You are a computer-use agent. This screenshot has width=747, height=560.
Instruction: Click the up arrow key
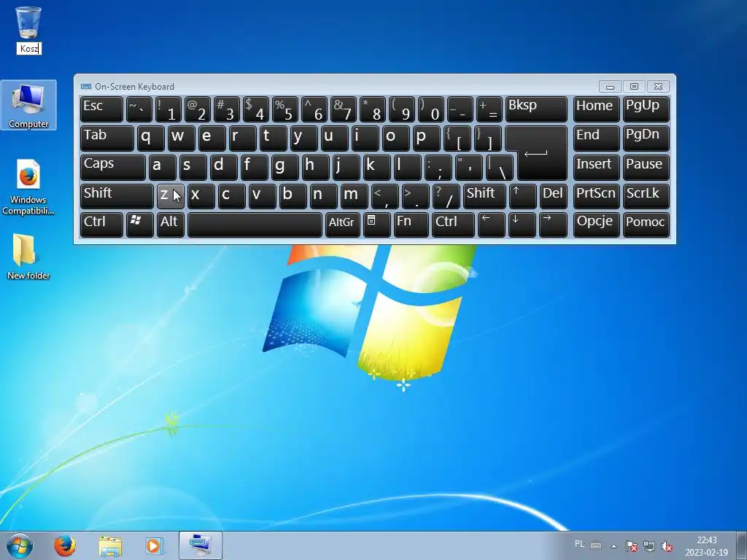[x=522, y=196]
